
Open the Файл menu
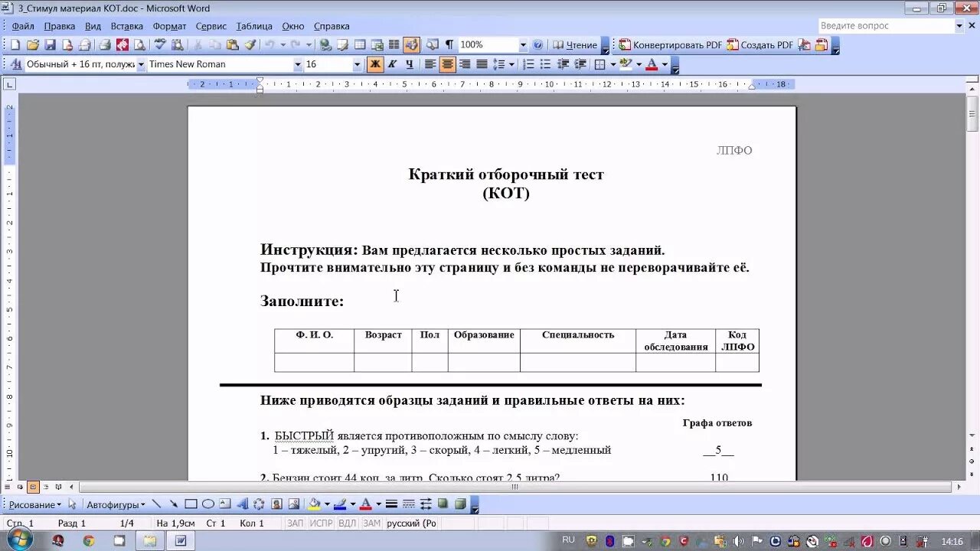23,26
